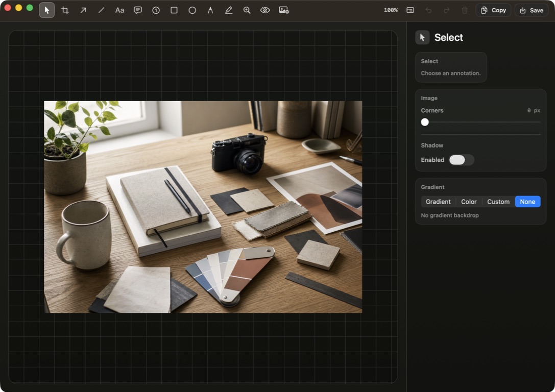Viewport: 555px width, 392px height.
Task: Click the Corners slider handle
Action: tap(425, 122)
